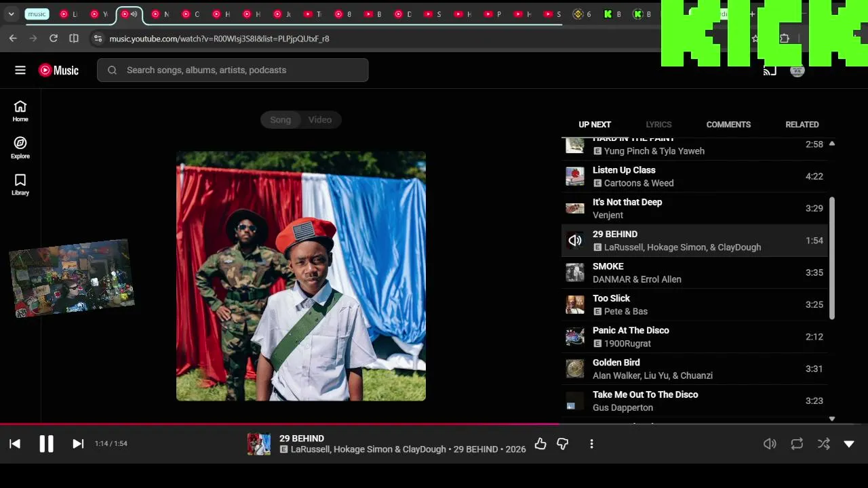Viewport: 868px width, 488px height.
Task: Switch to Song mode
Action: coord(280,120)
